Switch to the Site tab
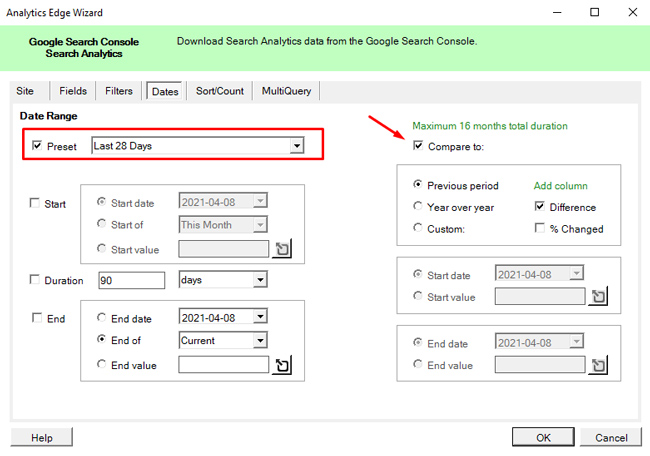 coord(25,91)
